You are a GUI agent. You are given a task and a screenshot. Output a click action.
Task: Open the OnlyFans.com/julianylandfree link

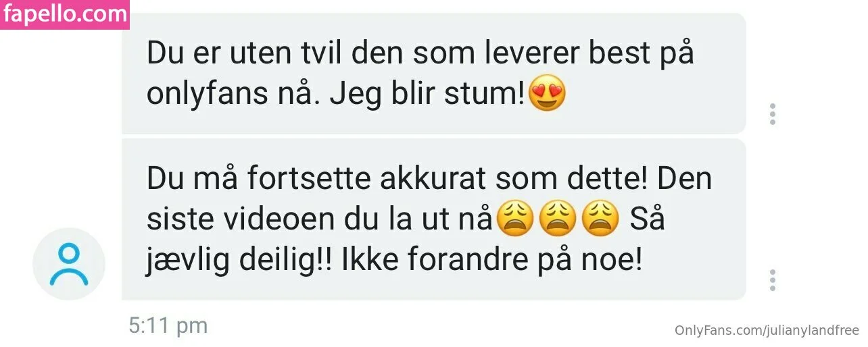pos(767,330)
